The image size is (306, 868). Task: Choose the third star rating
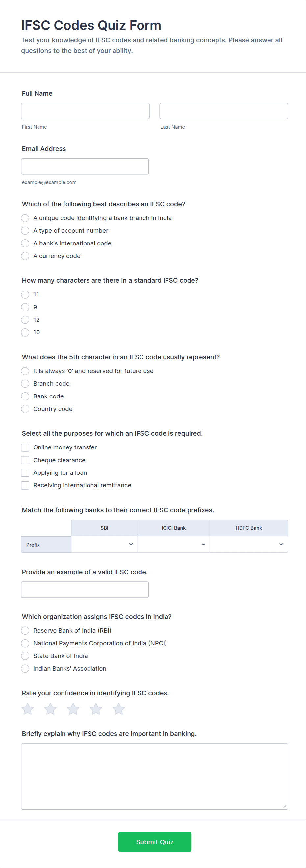(73, 709)
